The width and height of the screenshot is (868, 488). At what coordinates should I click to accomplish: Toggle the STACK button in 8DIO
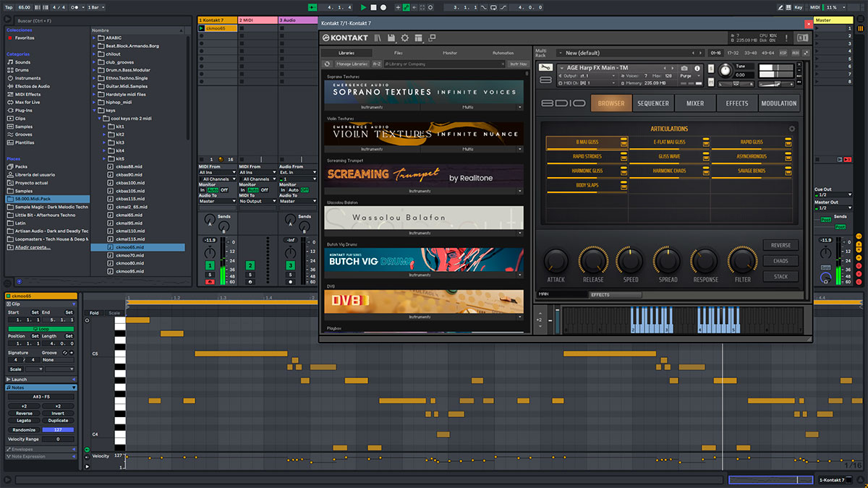tap(780, 276)
